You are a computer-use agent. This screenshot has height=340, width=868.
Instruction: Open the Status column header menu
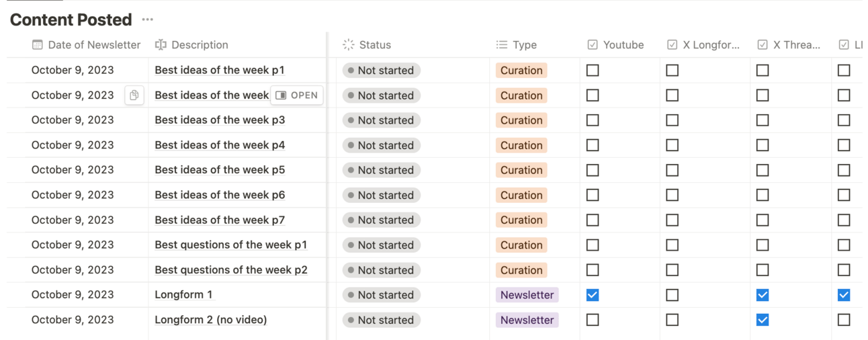click(x=375, y=45)
